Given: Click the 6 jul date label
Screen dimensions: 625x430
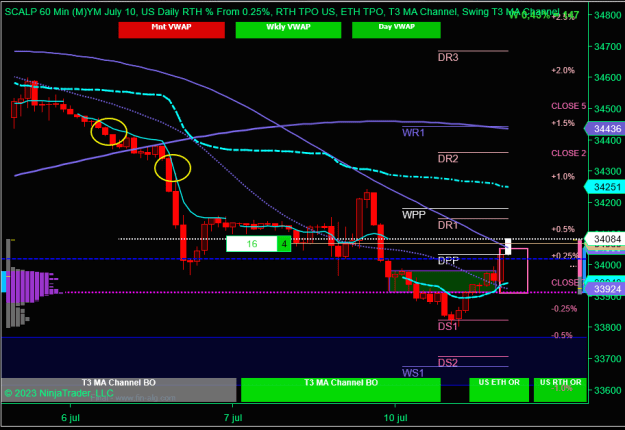Looking at the screenshot, I should pos(71,418).
